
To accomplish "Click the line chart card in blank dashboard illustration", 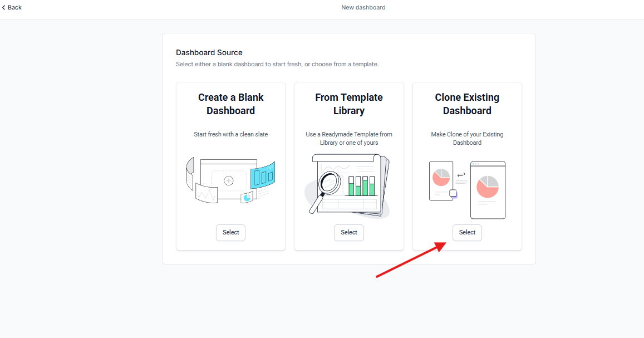I will (206, 194).
